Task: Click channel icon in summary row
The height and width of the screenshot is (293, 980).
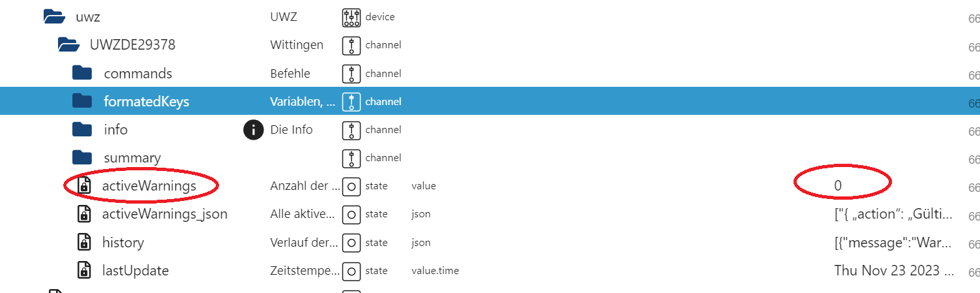Action: [351, 158]
